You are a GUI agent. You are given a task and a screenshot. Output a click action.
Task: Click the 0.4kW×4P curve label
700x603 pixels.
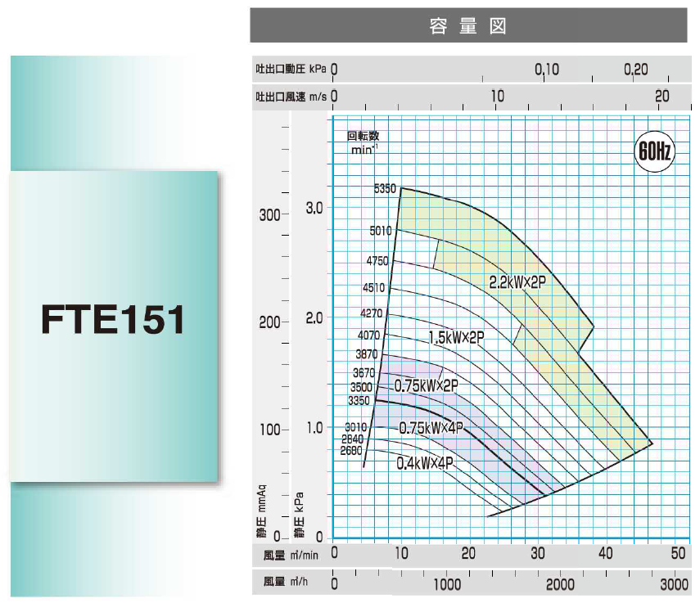tap(424, 463)
